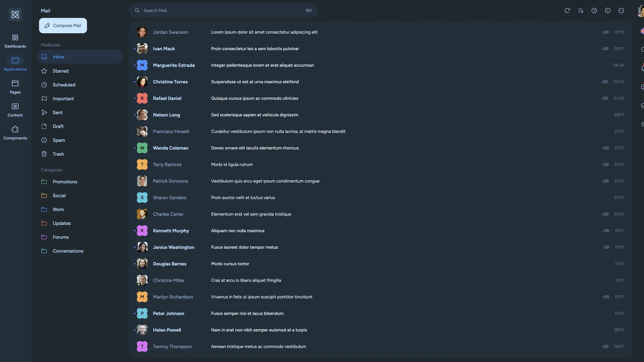Open the Scheduled mailbox

(x=80, y=85)
